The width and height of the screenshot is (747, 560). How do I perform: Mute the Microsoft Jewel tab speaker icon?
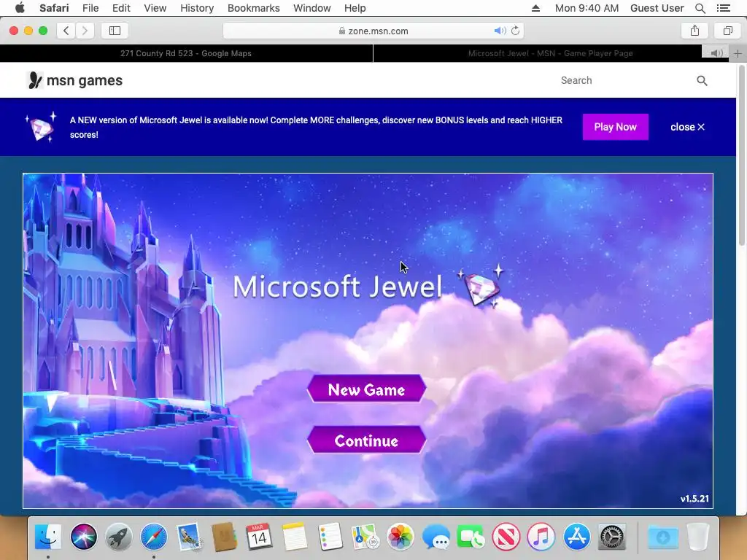[x=716, y=53]
